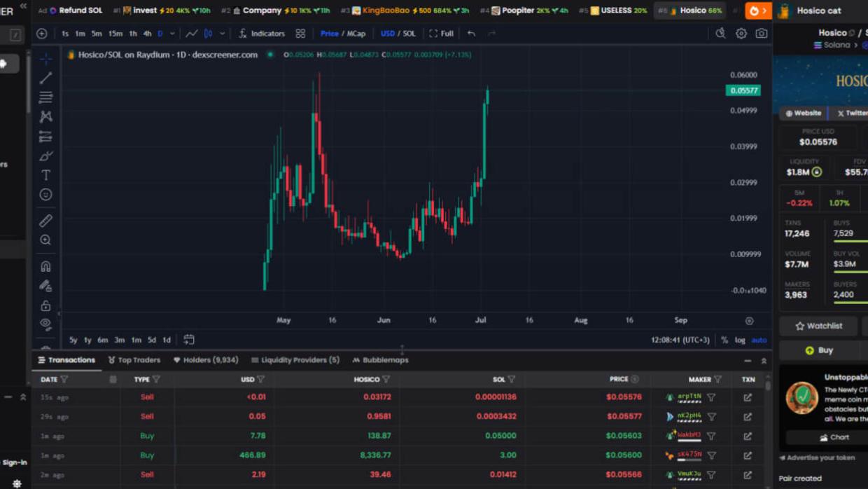The width and height of the screenshot is (868, 489).
Task: Switch chart to Price / MCap toggle
Action: click(343, 34)
